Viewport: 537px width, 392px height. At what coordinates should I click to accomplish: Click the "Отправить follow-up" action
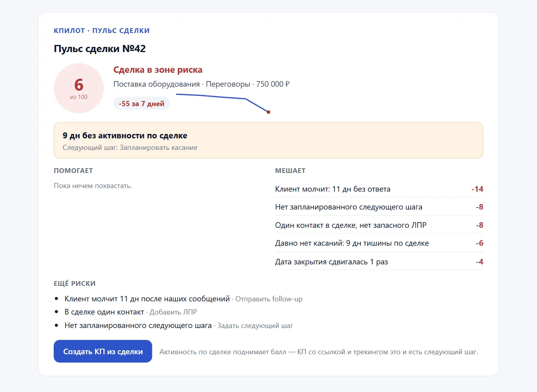point(269,299)
